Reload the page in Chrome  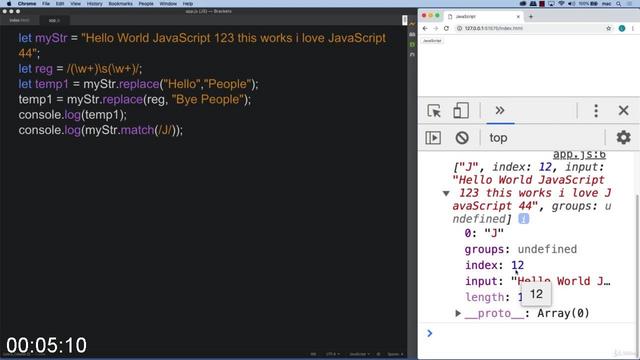(446, 29)
